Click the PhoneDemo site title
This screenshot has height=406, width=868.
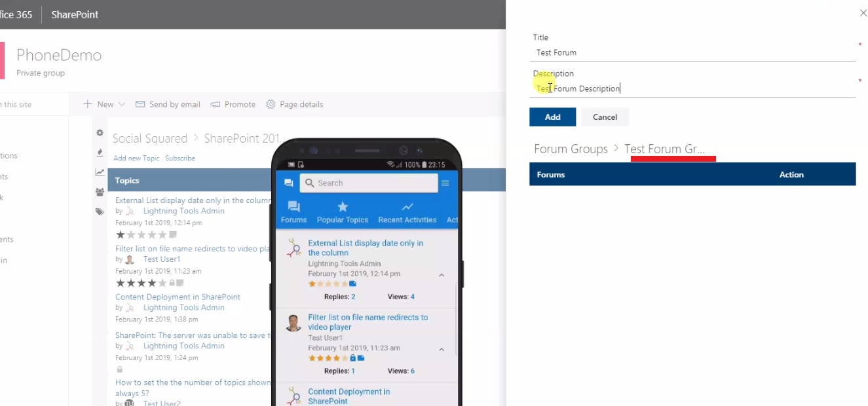click(x=59, y=55)
